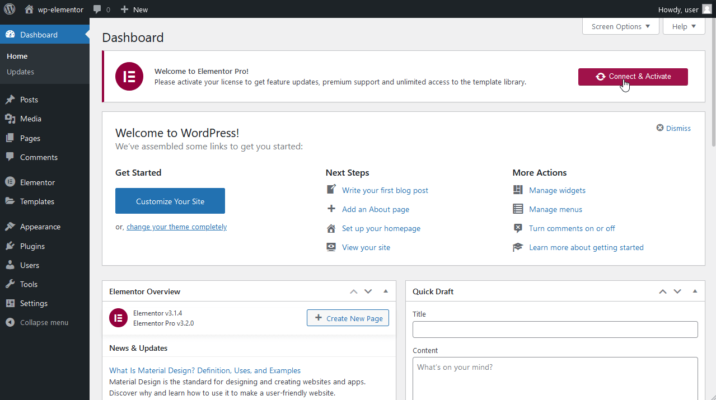Click the Customize Your Site button
716x400 pixels.
170,200
